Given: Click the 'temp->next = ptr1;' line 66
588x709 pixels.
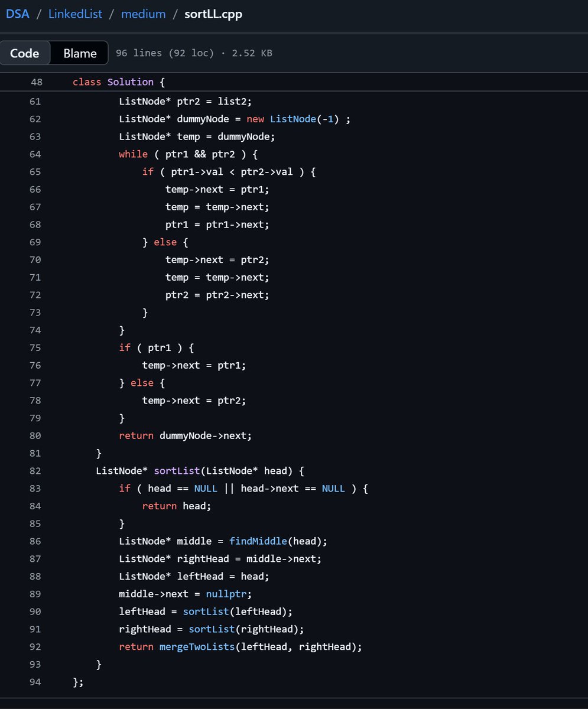Looking at the screenshot, I should tap(217, 190).
